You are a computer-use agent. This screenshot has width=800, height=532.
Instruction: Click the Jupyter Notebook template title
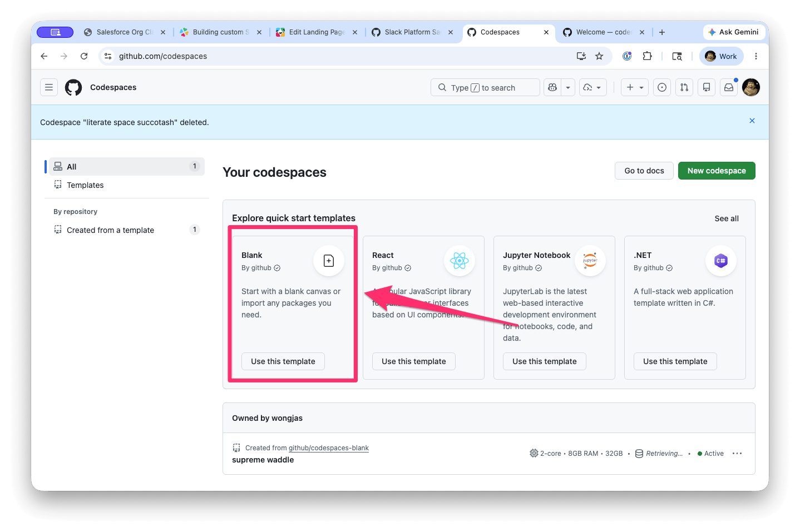coord(537,255)
